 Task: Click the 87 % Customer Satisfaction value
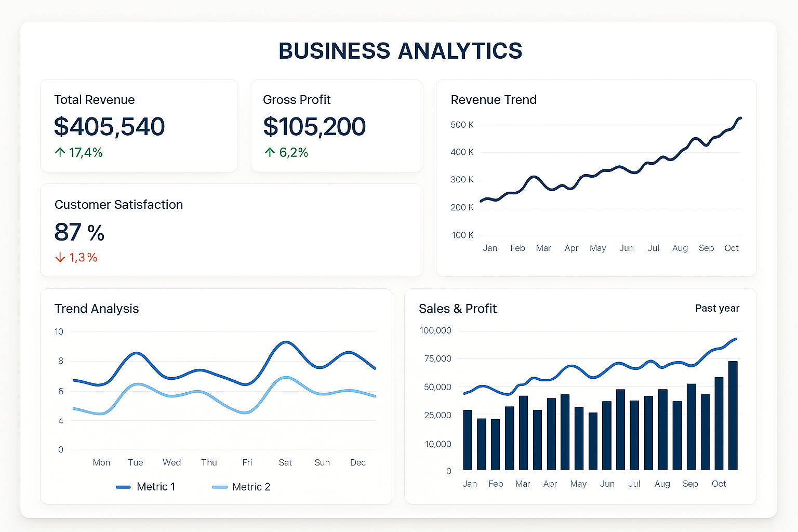click(79, 232)
